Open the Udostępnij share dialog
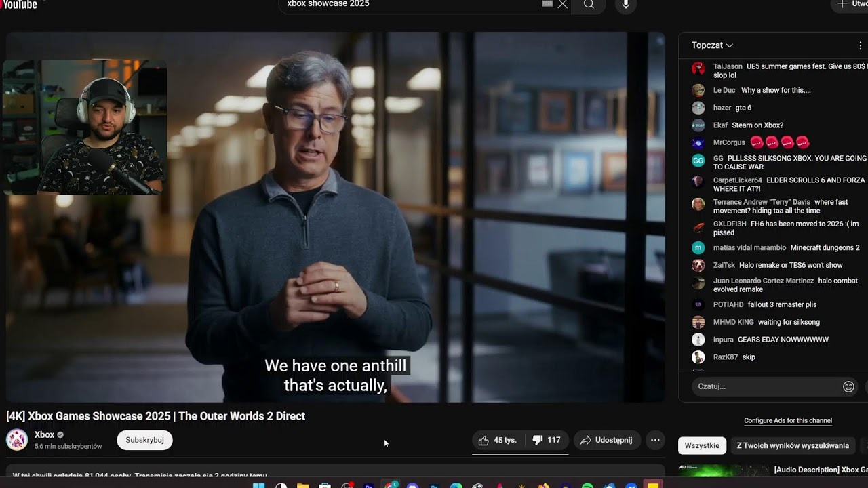Screen dimensions: 868x488 point(606,440)
